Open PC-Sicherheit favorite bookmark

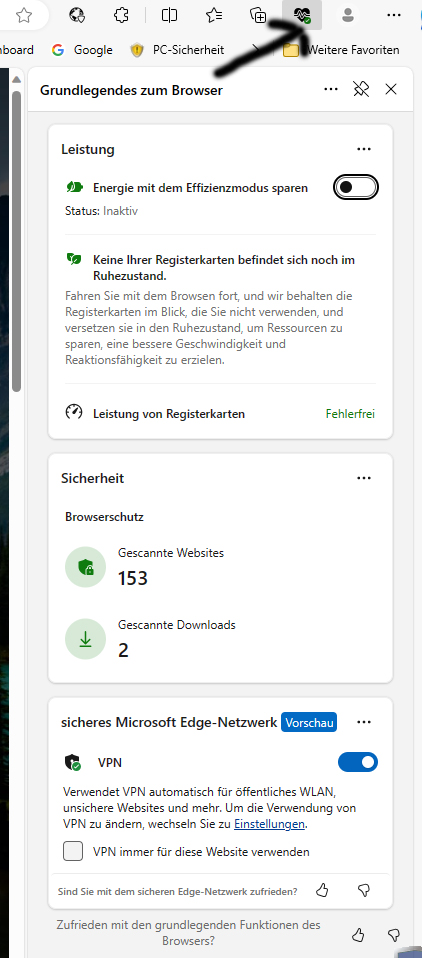coord(178,50)
